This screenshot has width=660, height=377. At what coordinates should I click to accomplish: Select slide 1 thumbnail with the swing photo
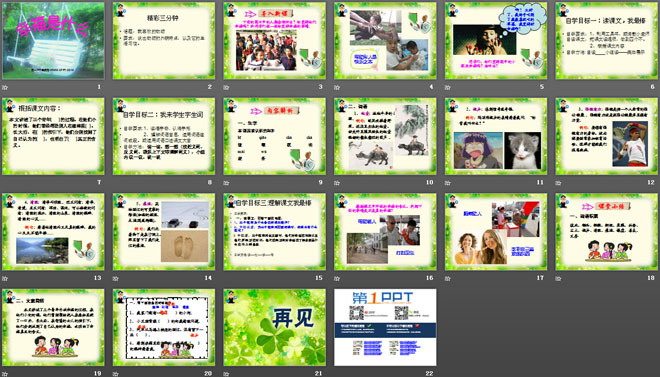(x=53, y=41)
